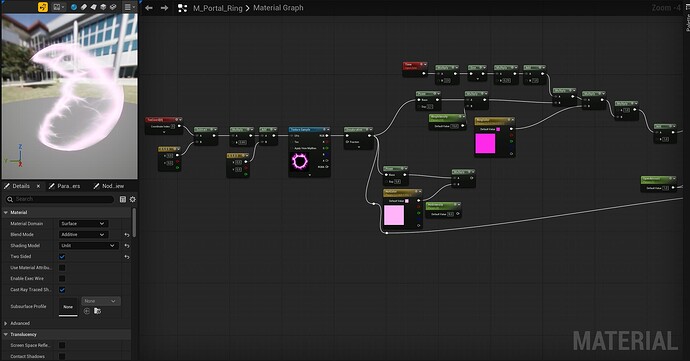The width and height of the screenshot is (690, 361).
Task: Open the Subsurface Profile asset dropdown
Action: (101, 301)
